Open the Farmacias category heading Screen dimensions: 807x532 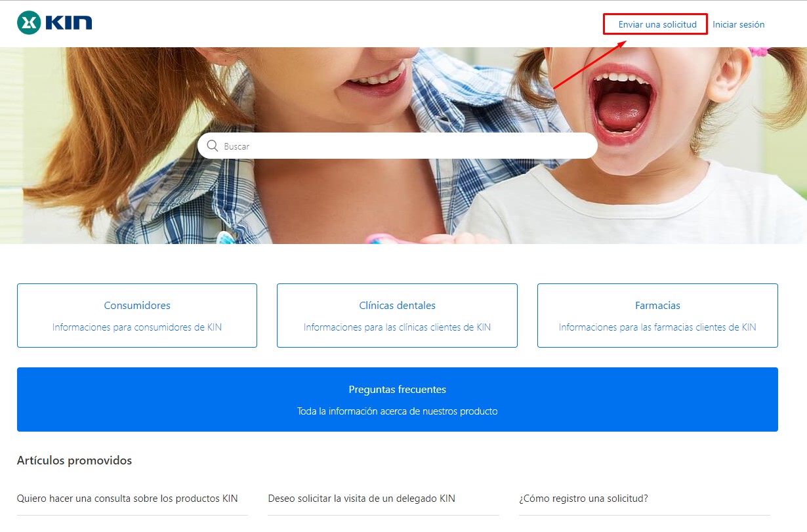tap(657, 306)
